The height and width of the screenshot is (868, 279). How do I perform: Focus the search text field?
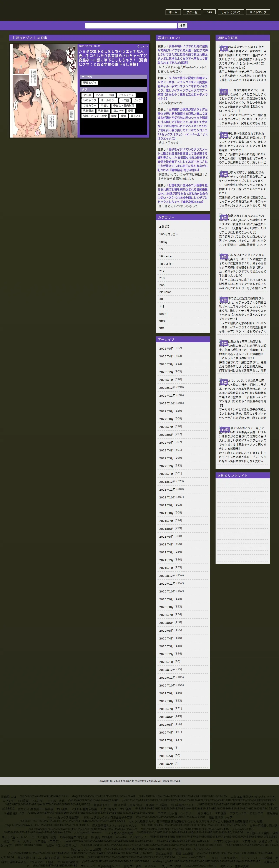click(131, 26)
